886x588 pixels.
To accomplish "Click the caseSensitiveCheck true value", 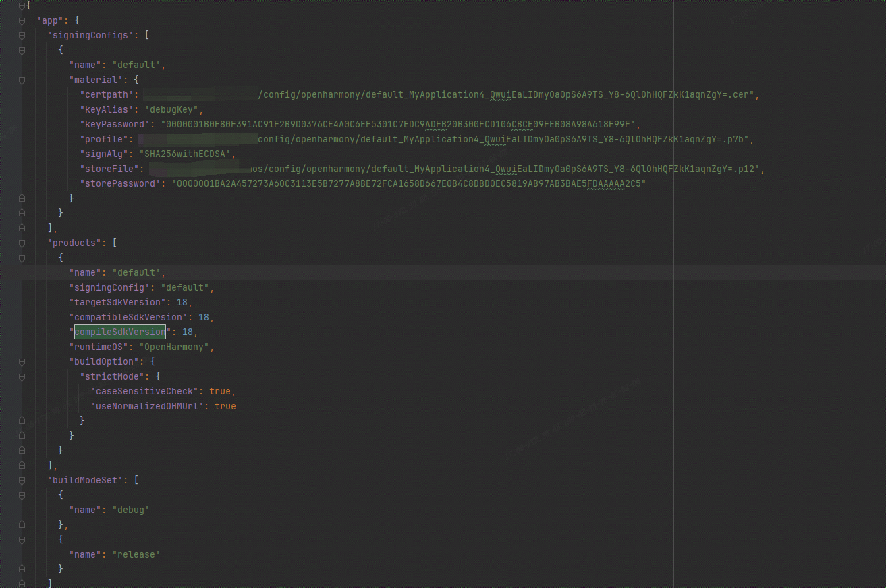I will (x=220, y=391).
